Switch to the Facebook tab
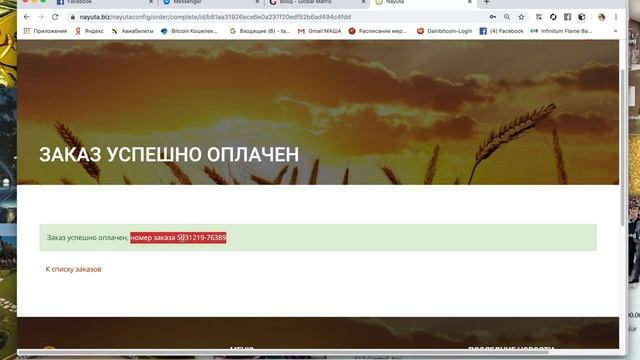 pos(102,2)
